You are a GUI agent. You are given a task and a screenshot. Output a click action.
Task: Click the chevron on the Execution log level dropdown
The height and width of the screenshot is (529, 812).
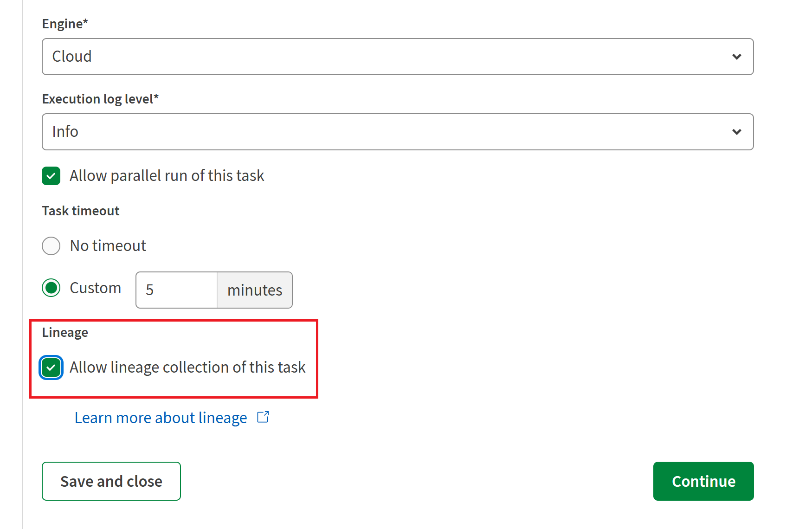pyautogui.click(x=736, y=131)
